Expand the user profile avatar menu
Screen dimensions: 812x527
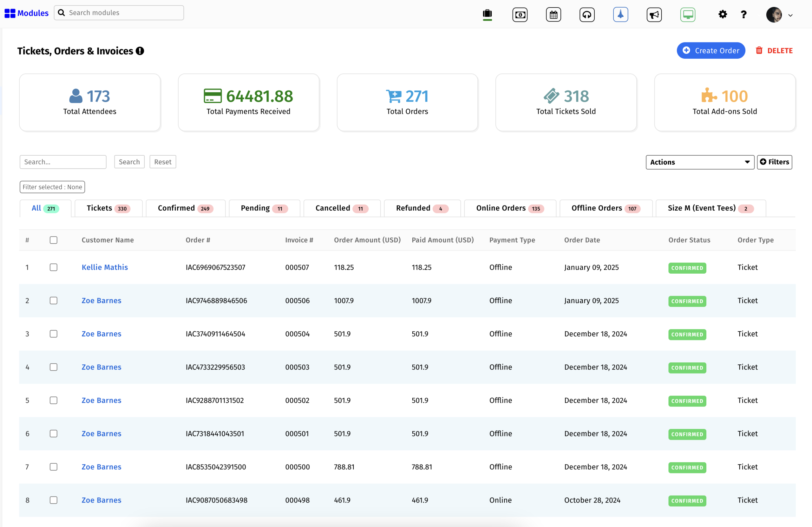point(779,15)
